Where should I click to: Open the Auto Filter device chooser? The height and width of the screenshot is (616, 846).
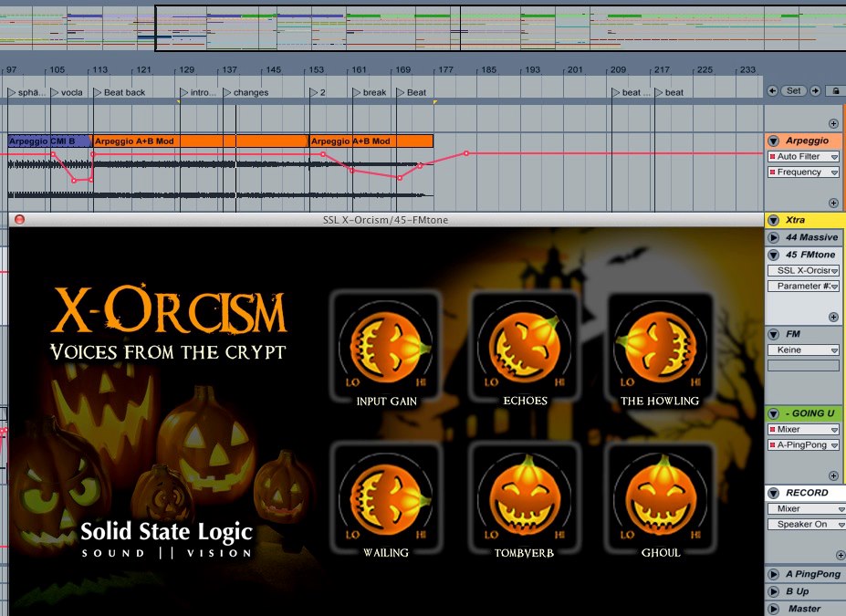804,156
